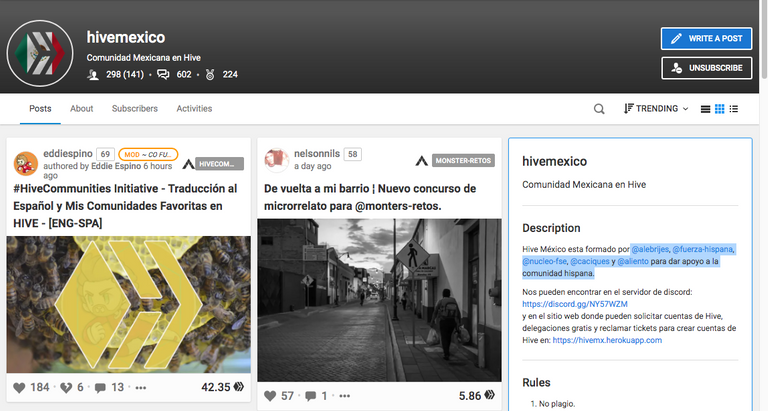
Task: Open the search magnifier icon
Action: tap(599, 109)
